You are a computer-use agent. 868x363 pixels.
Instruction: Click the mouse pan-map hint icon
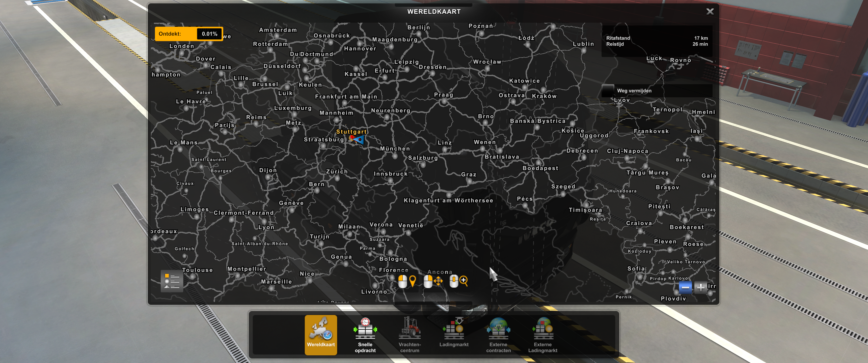(x=433, y=281)
